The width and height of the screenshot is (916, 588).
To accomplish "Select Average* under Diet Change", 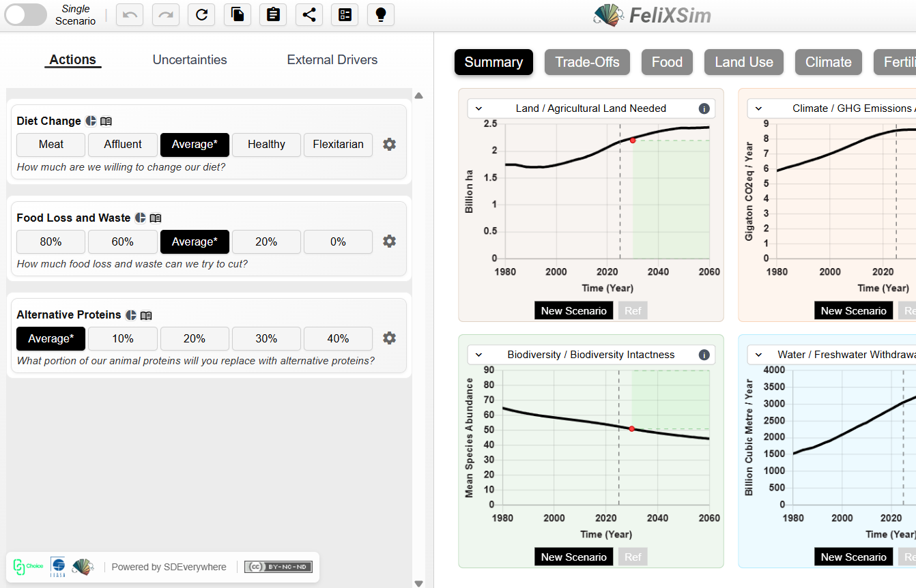I will [195, 145].
